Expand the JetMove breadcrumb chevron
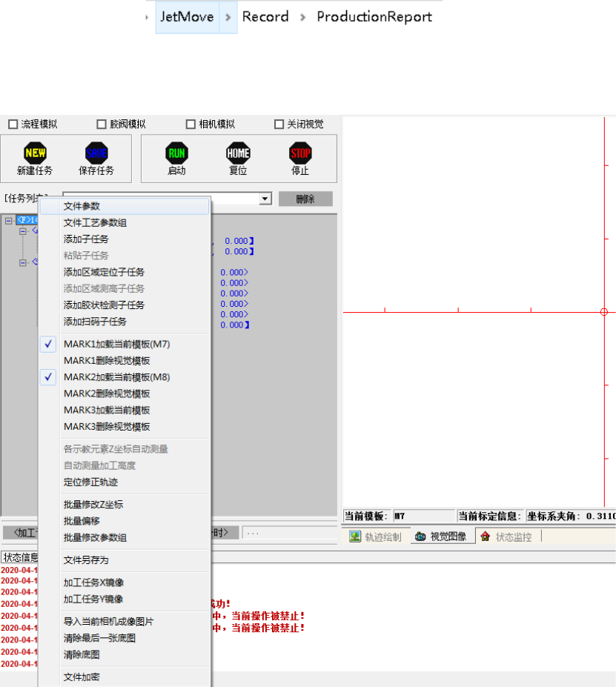The image size is (616, 687). tap(228, 17)
